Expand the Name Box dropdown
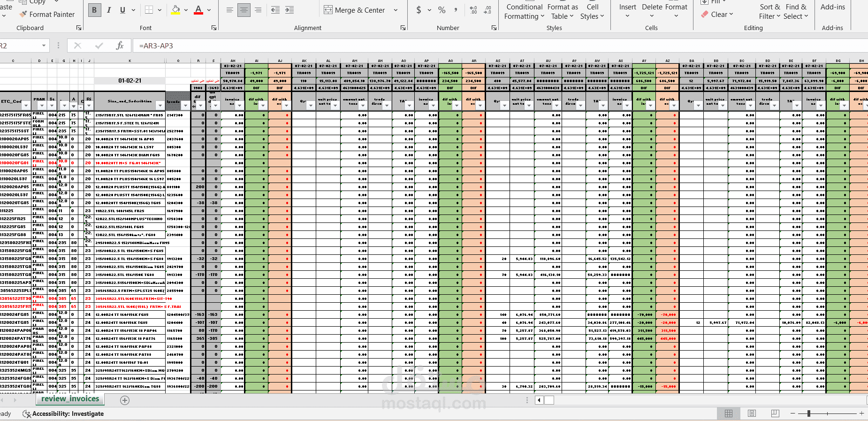Screen dimensions: 868x421 (44, 46)
